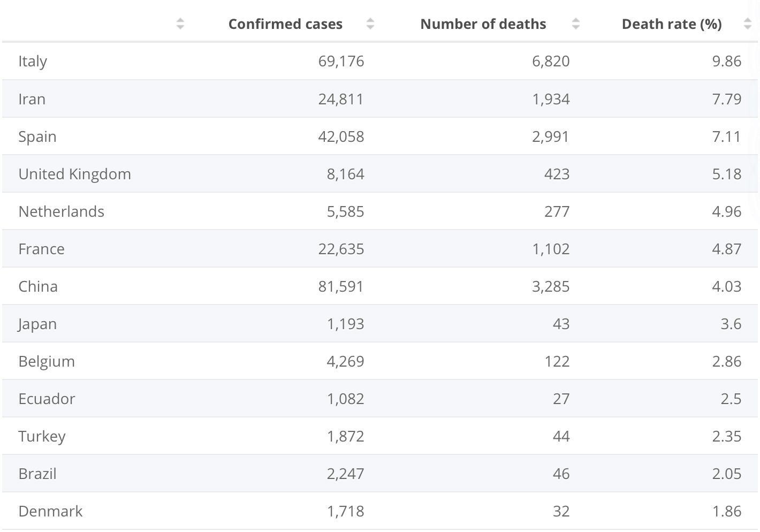Click France's confirmed cases value 22,635
This screenshot has width=760, height=532.
tap(341, 249)
